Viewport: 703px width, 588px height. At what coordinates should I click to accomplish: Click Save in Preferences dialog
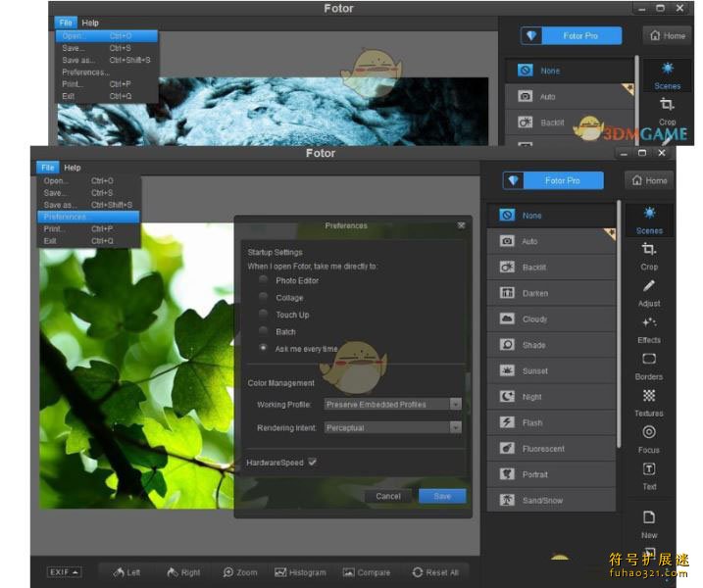442,496
